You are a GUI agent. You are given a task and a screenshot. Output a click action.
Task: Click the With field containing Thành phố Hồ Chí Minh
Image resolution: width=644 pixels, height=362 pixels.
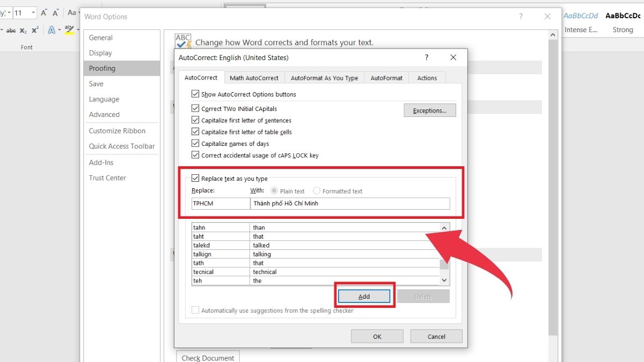[350, 203]
